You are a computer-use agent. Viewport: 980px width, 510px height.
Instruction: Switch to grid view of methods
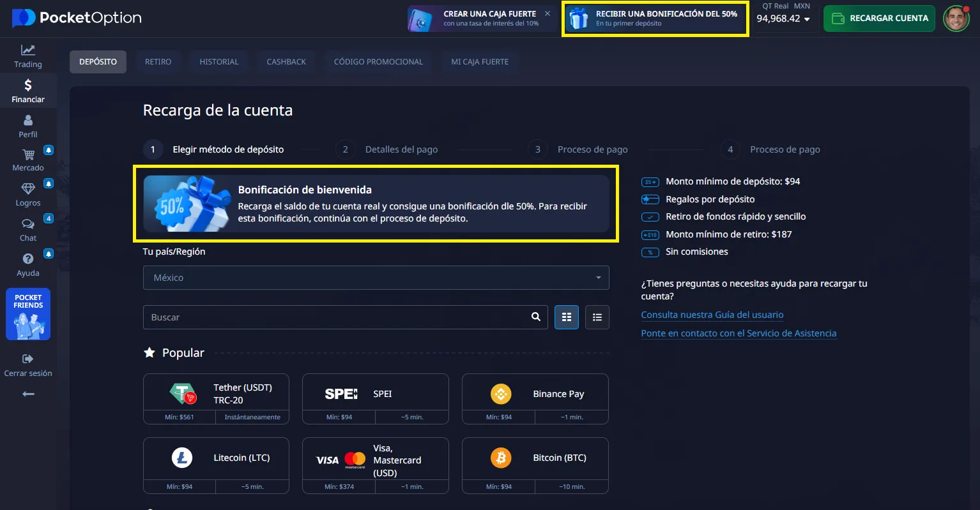567,317
